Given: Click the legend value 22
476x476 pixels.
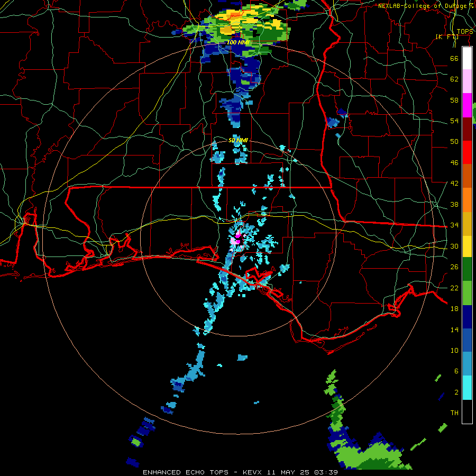Looking at the screenshot, I should (x=454, y=288).
